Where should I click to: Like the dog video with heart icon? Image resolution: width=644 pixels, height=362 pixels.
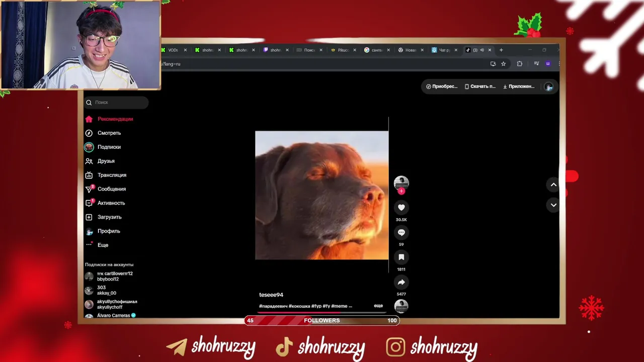click(401, 208)
